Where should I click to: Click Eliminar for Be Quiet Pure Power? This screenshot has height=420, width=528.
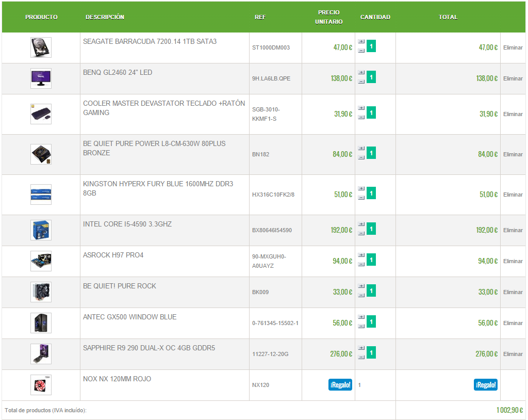point(513,154)
